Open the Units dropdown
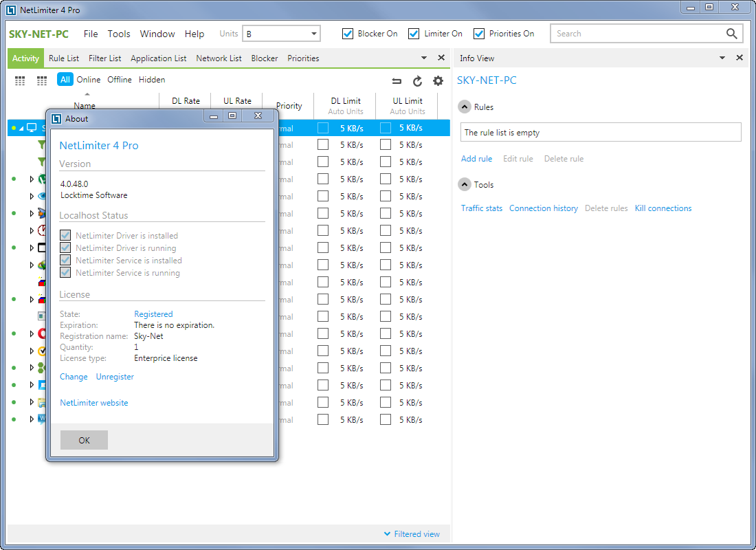This screenshot has height=550, width=756. tap(282, 34)
